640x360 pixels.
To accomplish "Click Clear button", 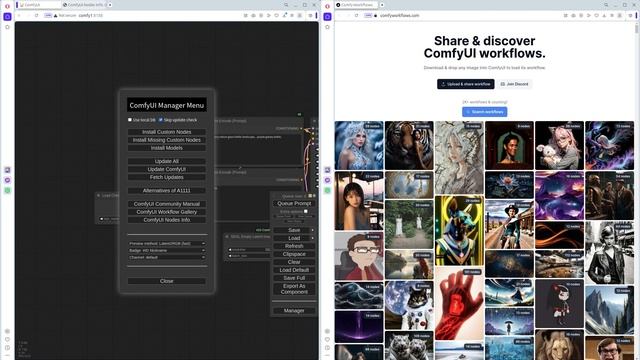I will click(294, 262).
